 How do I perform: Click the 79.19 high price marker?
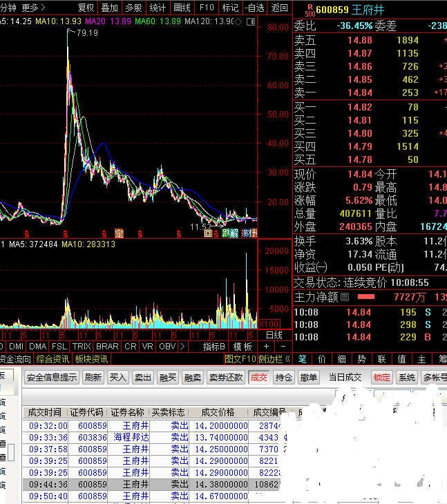[x=87, y=32]
